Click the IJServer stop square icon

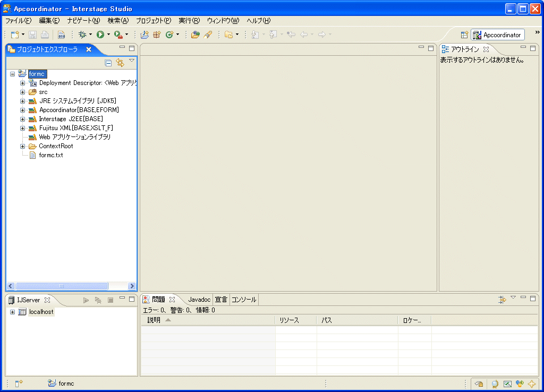tap(110, 300)
